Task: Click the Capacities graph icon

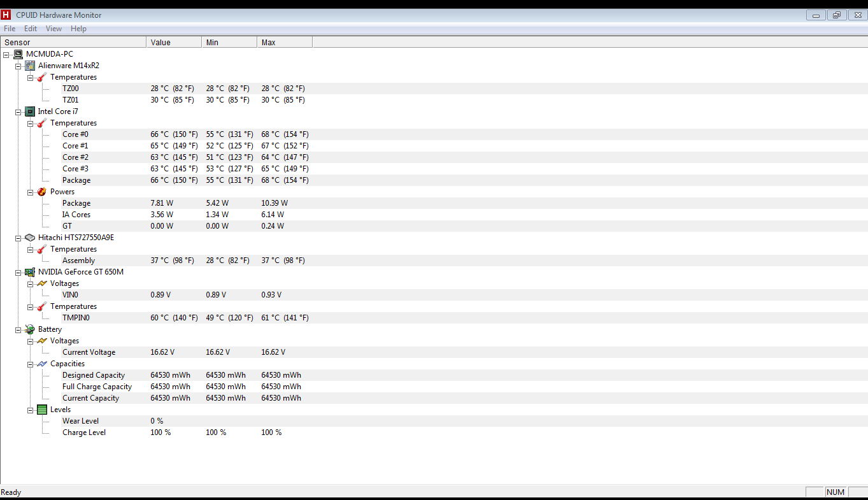Action: (42, 364)
